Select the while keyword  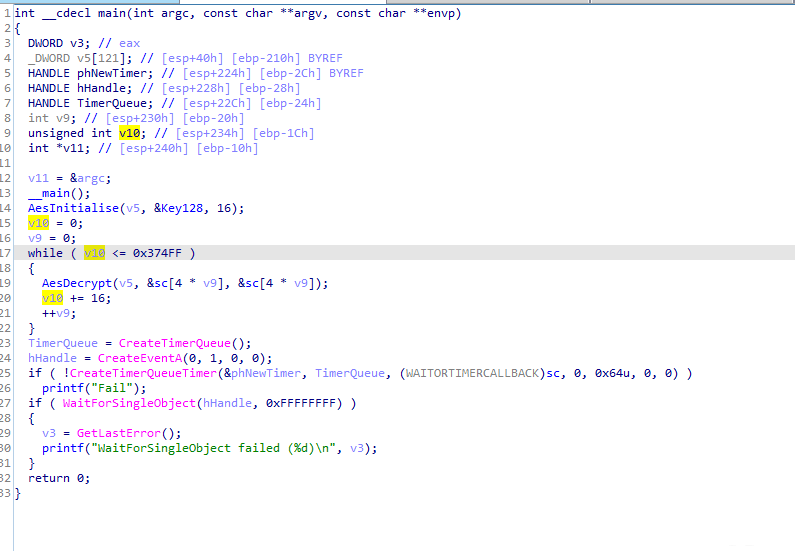(x=45, y=253)
